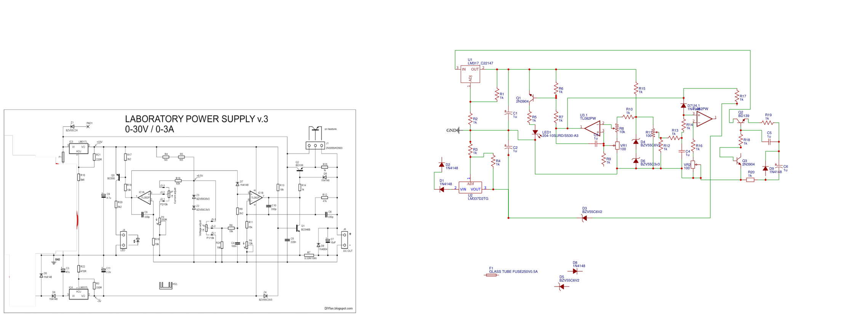The image size is (868, 317).
Task: Click the R15 1k resistor symbol
Action: [636, 89]
